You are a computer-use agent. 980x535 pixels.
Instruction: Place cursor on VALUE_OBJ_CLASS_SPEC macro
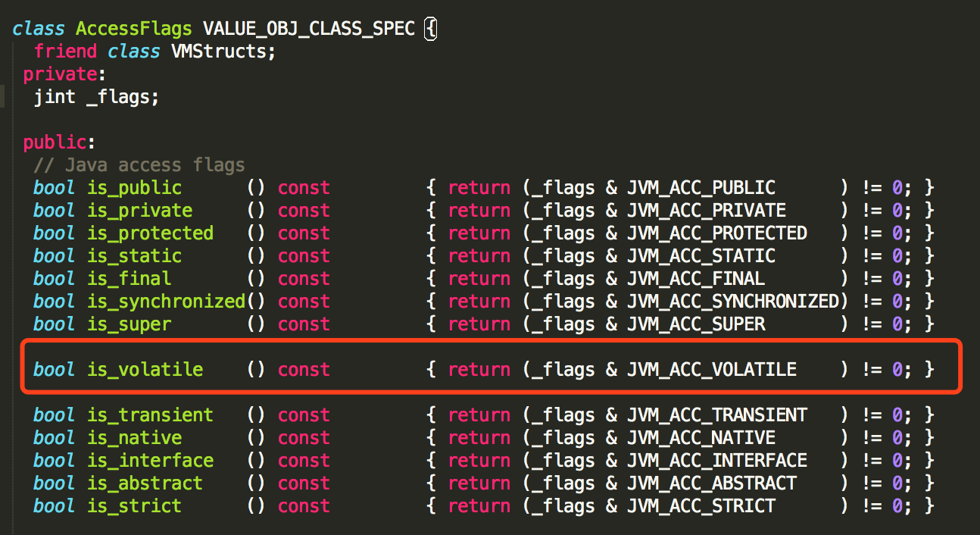[x=308, y=29]
